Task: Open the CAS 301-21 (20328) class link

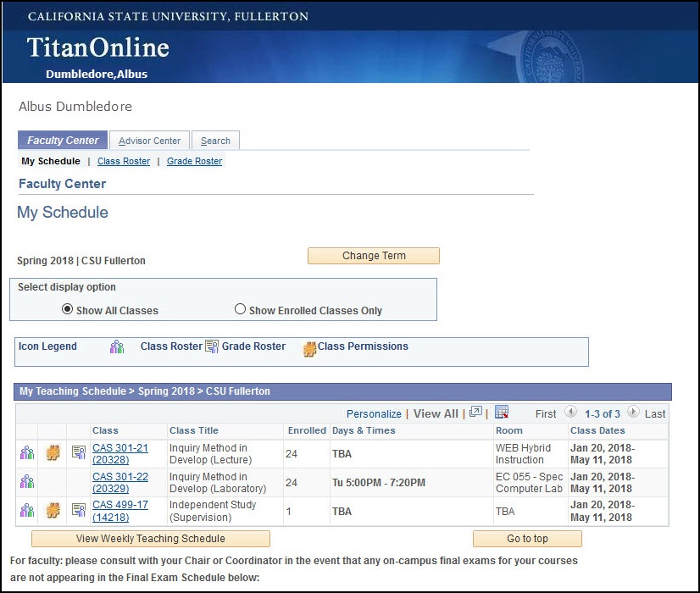Action: [120, 454]
